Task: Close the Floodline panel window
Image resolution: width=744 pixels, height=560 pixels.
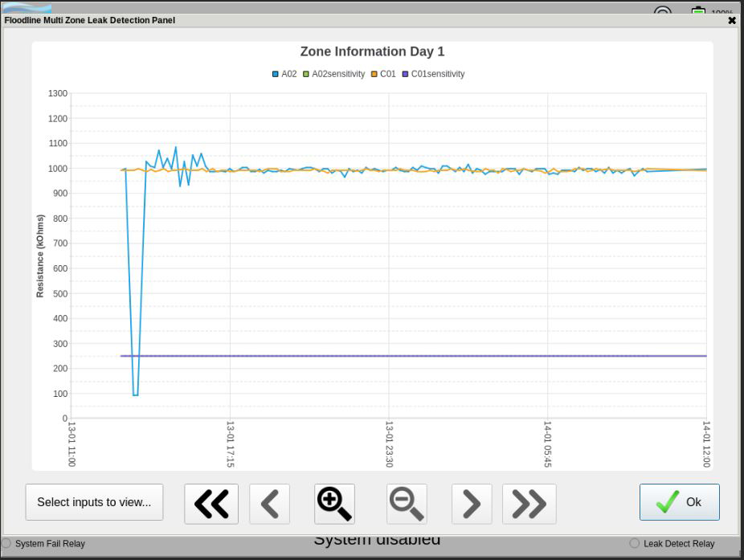Action: tap(731, 20)
